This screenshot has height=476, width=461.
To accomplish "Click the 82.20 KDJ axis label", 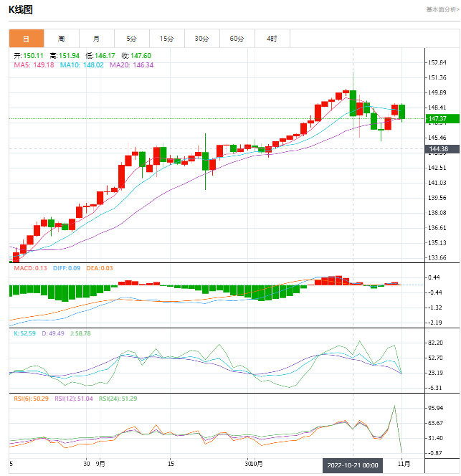I will pos(435,343).
